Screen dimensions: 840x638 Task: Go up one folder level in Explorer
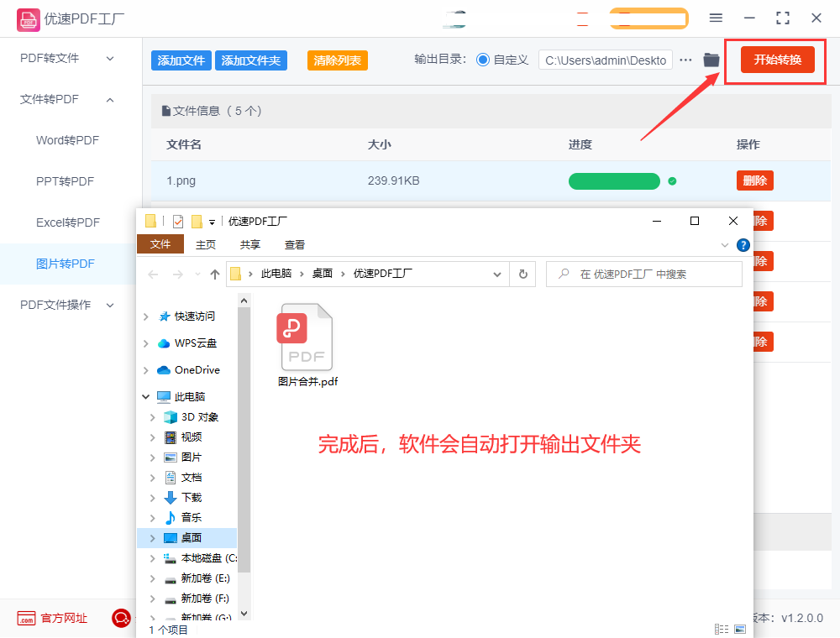coord(215,275)
